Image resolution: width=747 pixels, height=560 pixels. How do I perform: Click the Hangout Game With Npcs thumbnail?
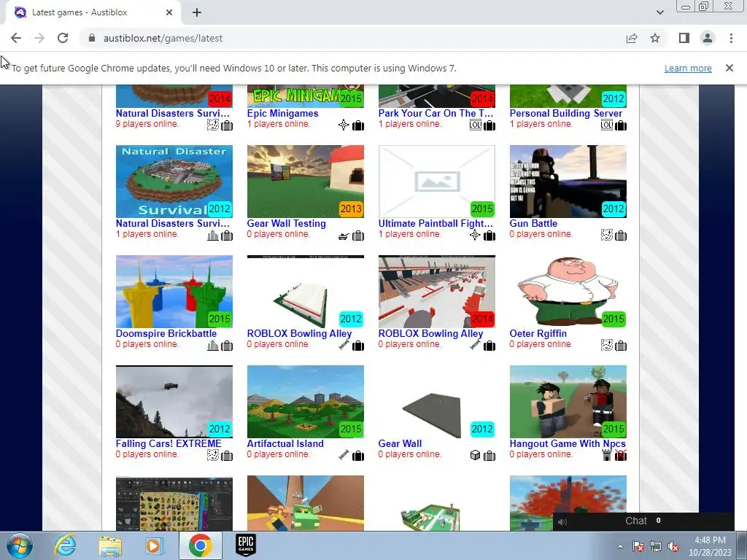click(x=568, y=402)
